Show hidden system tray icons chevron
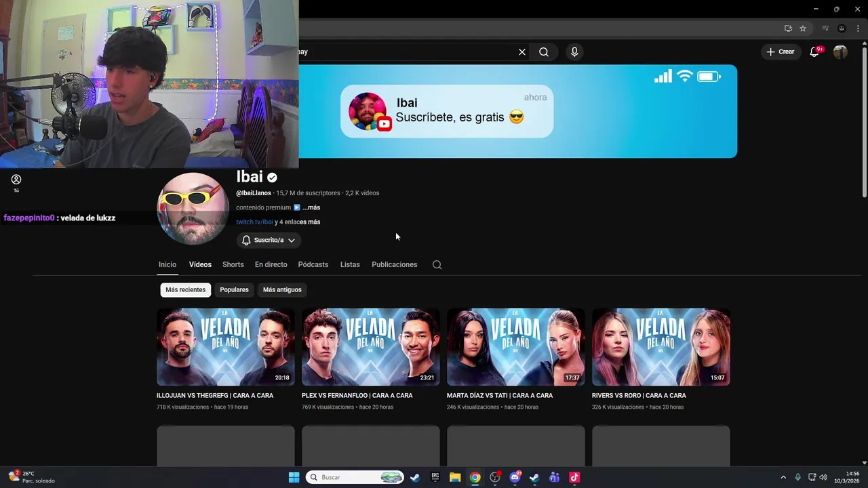868x488 pixels. point(783,477)
